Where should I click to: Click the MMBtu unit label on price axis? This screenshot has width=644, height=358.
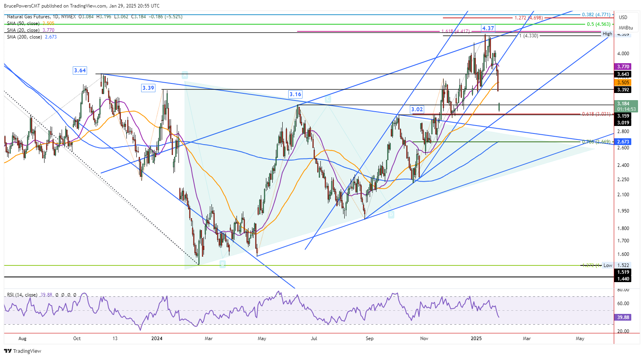[x=626, y=28]
